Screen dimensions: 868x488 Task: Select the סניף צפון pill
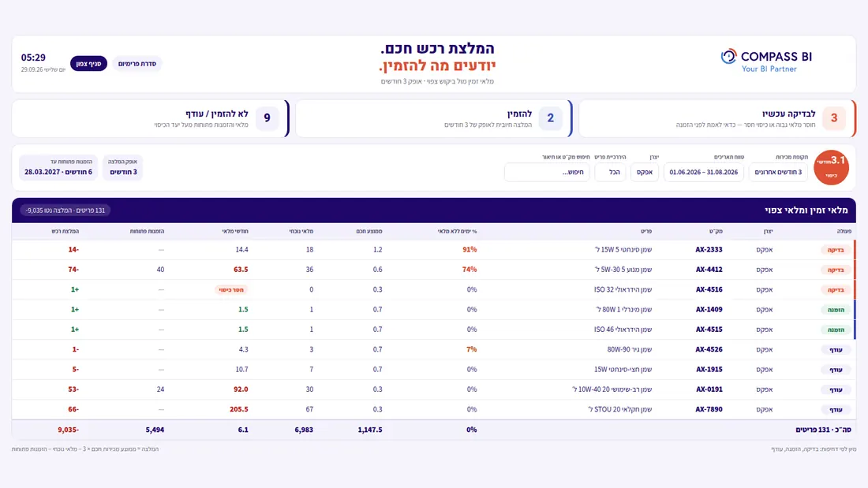(x=88, y=64)
